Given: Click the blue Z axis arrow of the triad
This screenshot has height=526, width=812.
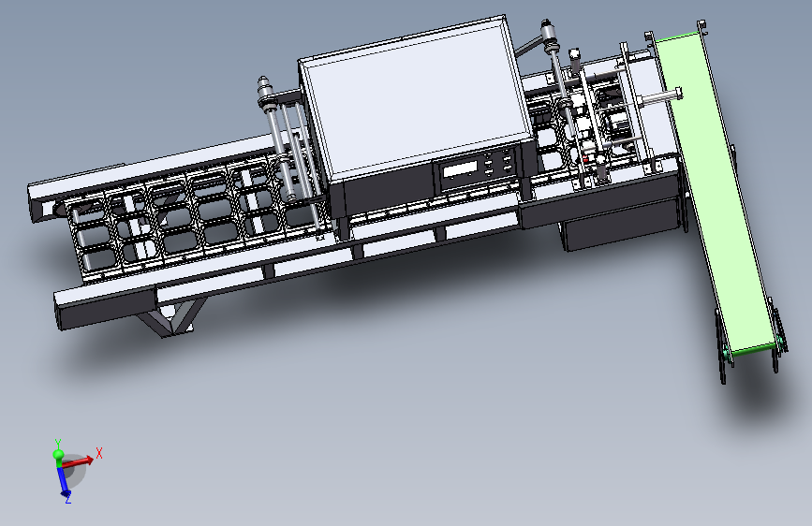Looking at the screenshot, I should [64, 481].
